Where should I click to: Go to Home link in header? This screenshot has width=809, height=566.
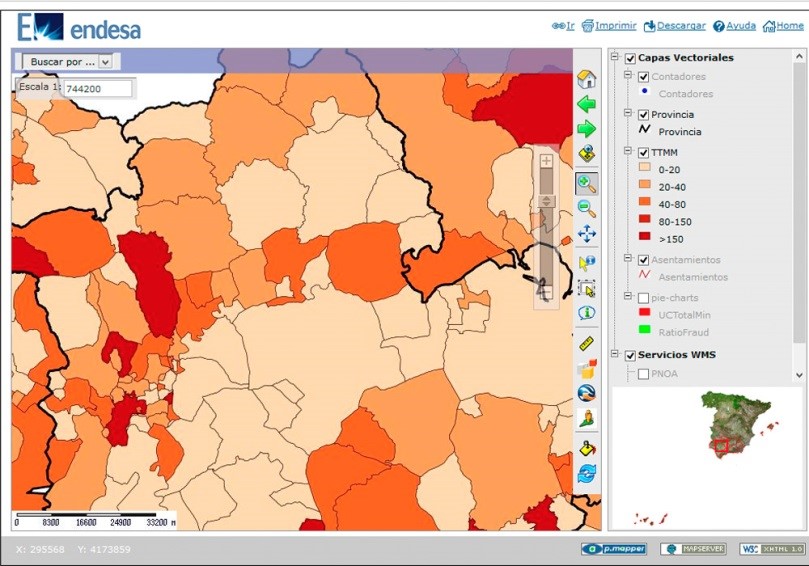tap(789, 26)
